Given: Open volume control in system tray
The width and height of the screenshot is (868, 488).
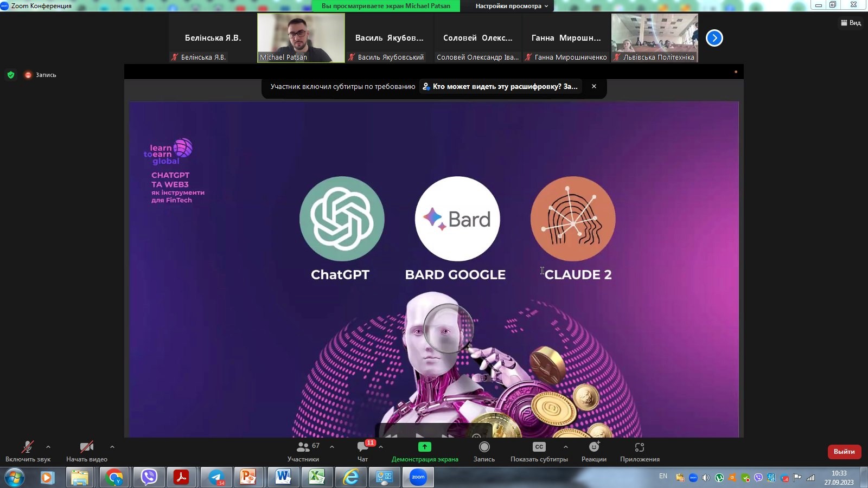Looking at the screenshot, I should [x=706, y=478].
